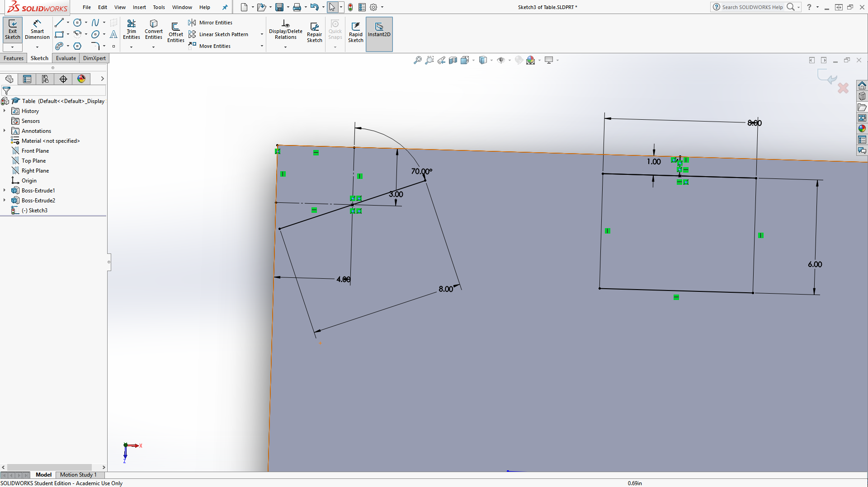The image size is (868, 487).
Task: Click Move Entities button
Action: pos(210,46)
